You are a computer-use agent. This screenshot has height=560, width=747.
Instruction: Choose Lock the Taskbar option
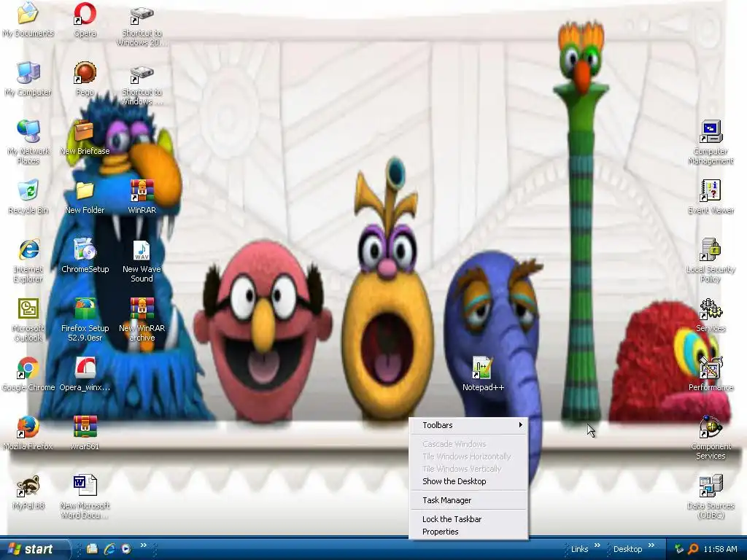[x=469, y=519]
